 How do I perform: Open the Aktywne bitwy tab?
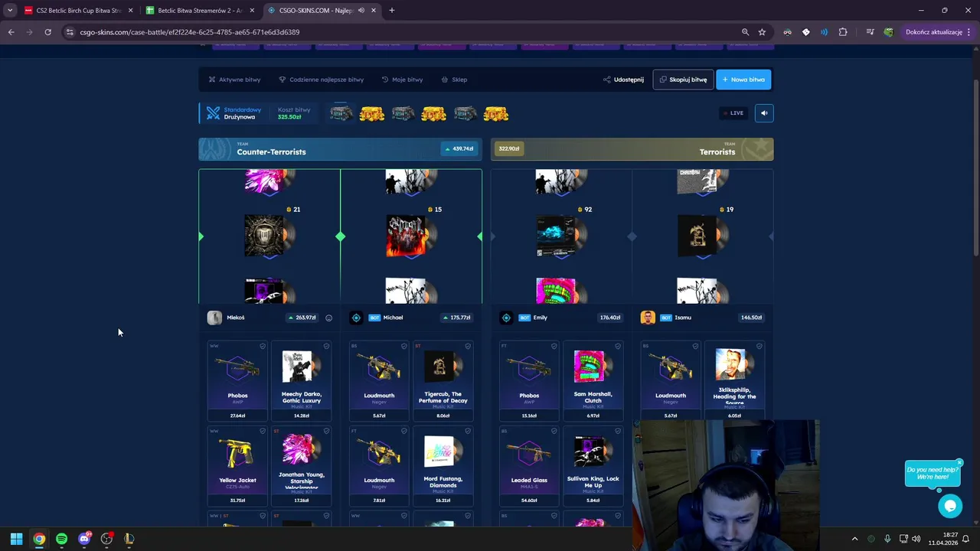point(235,80)
